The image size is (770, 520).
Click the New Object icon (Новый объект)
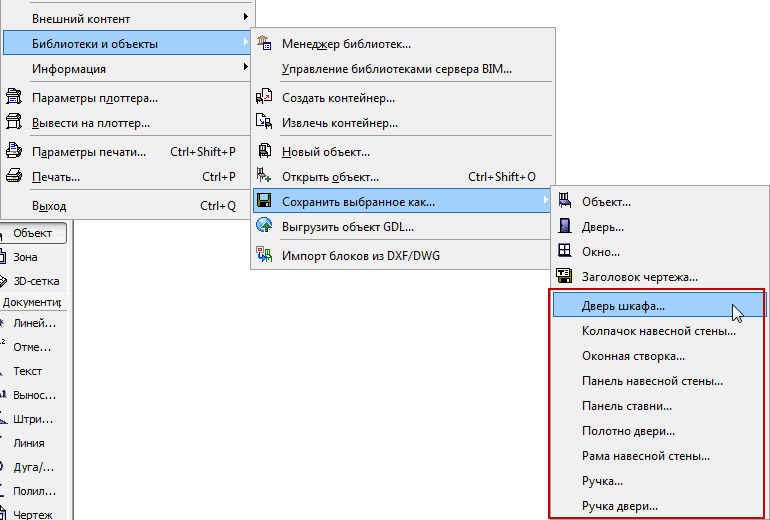(264, 151)
